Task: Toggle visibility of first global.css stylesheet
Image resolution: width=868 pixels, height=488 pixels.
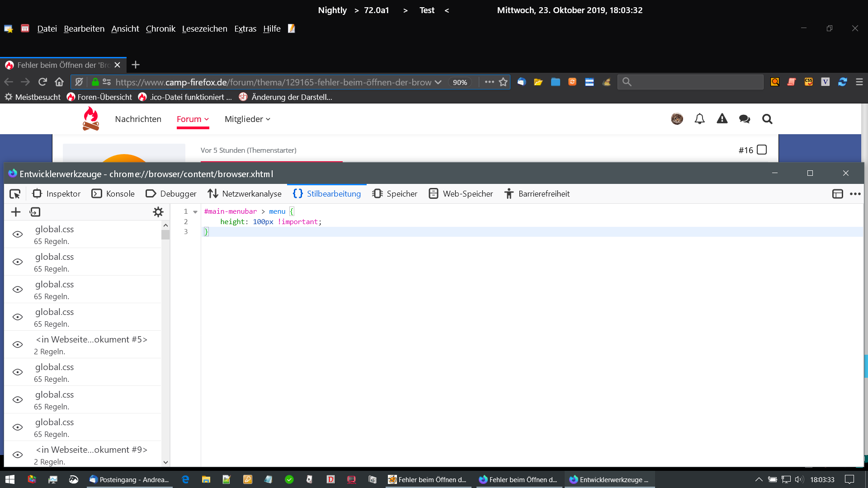Action: [x=18, y=234]
